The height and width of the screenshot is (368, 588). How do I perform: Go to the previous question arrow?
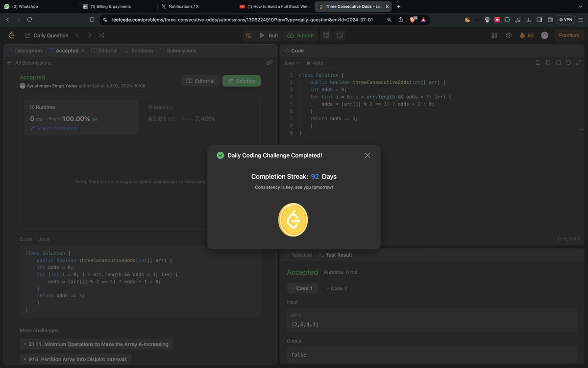(77, 35)
